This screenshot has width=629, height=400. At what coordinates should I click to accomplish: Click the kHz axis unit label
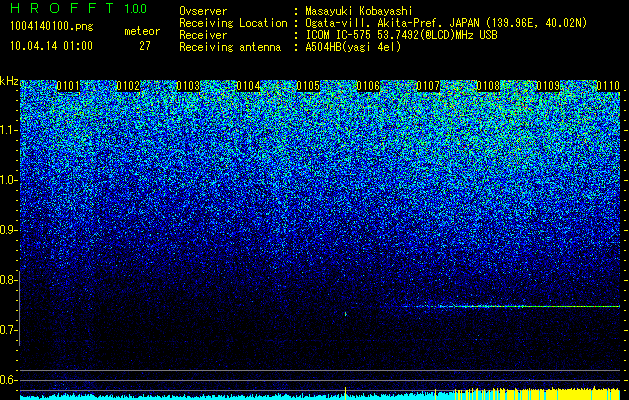tap(9, 81)
